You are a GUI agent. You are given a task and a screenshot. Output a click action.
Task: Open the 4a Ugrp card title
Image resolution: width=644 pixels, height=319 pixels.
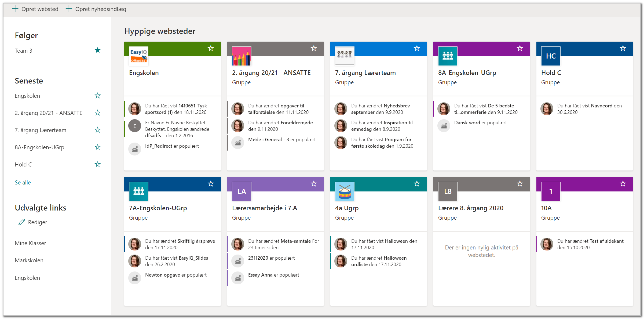347,208
